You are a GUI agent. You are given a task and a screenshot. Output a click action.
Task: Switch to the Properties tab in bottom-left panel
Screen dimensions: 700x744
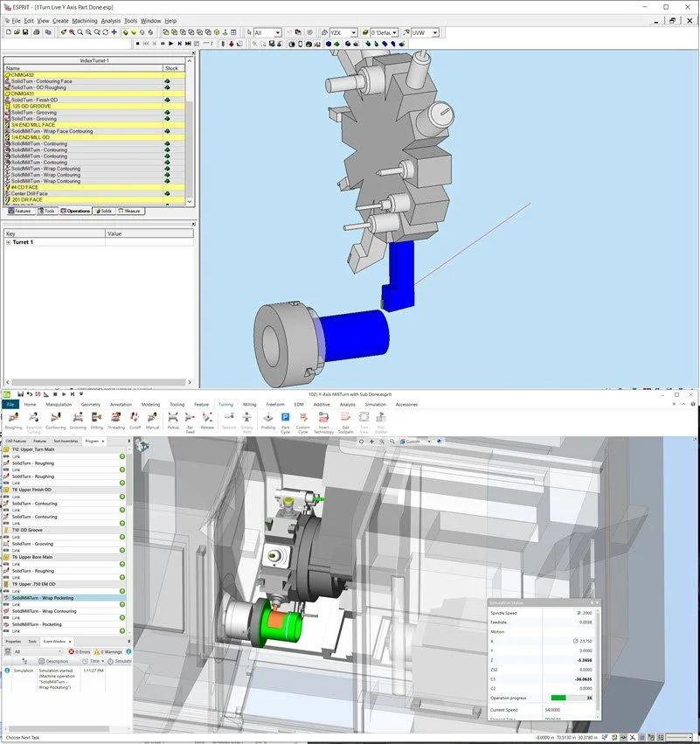point(13,641)
